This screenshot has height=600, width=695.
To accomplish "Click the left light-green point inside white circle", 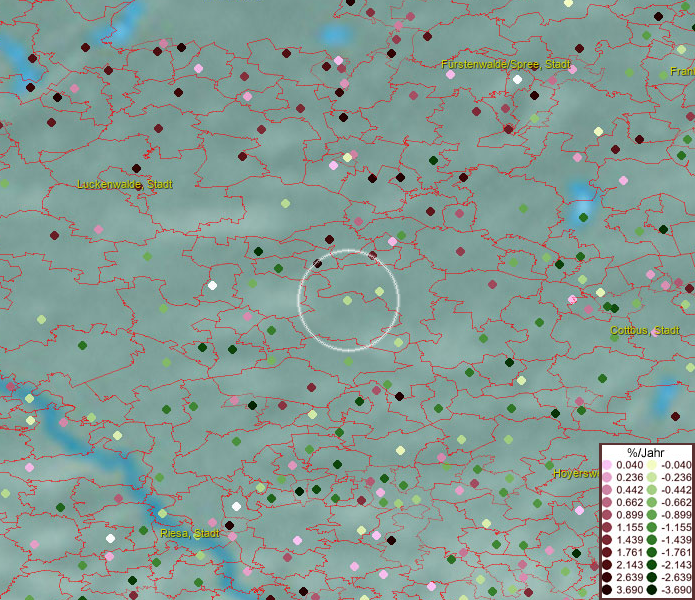I will tap(347, 300).
